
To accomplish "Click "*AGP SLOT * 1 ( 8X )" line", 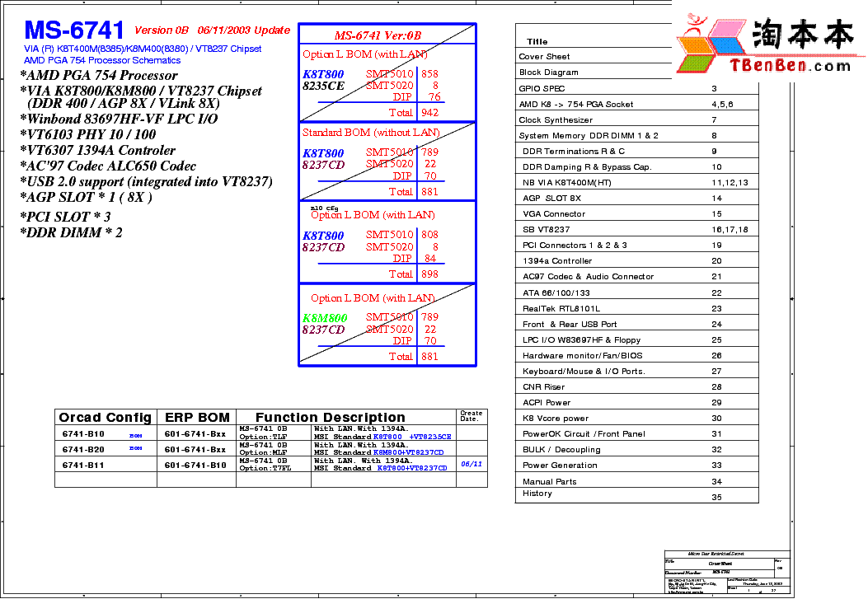I will [86, 198].
